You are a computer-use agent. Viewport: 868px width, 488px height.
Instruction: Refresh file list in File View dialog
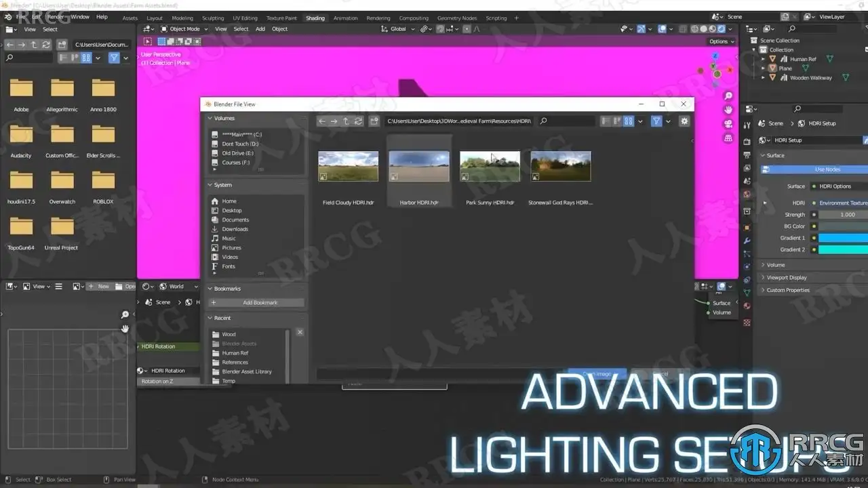[358, 121]
